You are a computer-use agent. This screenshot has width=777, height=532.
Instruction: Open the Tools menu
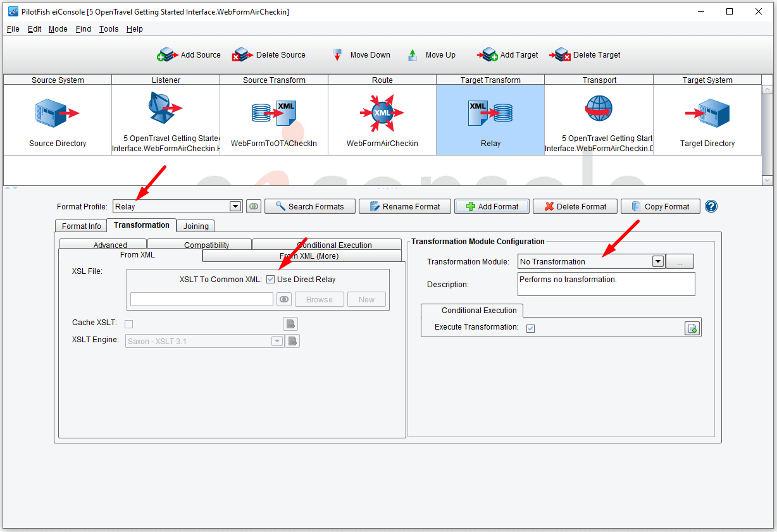pyautogui.click(x=109, y=29)
